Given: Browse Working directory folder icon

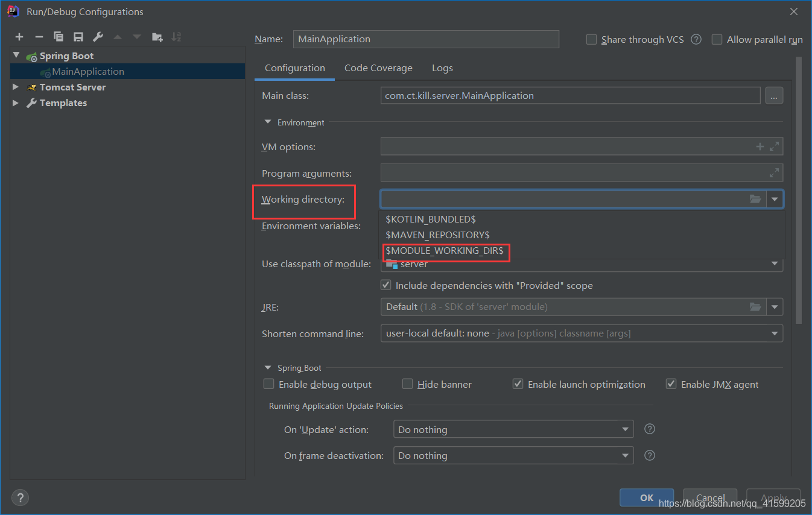Looking at the screenshot, I should tap(755, 199).
